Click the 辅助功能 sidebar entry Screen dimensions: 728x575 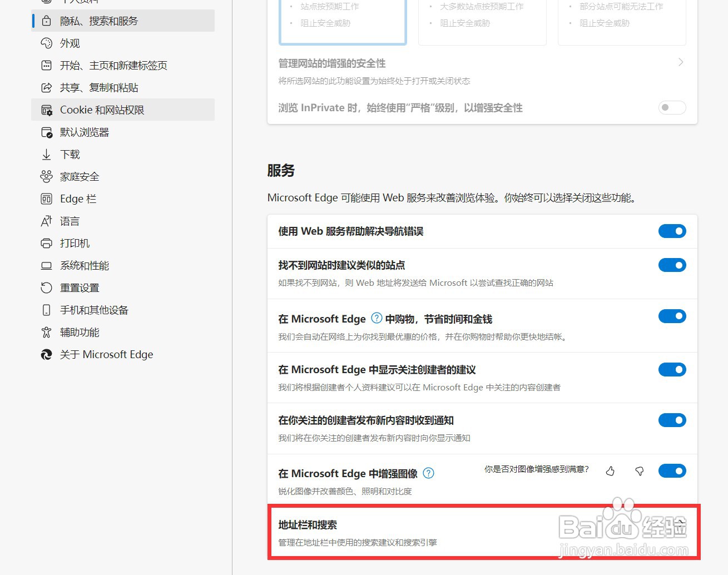[x=80, y=332]
